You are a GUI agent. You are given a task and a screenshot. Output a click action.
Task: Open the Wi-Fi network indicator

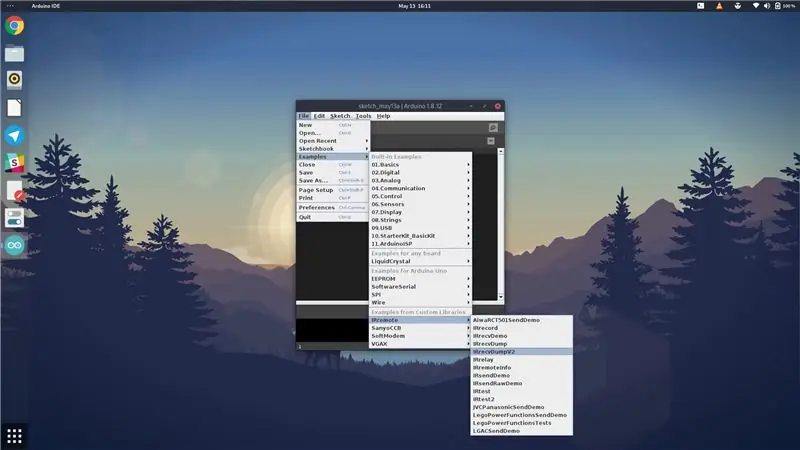coord(756,6)
